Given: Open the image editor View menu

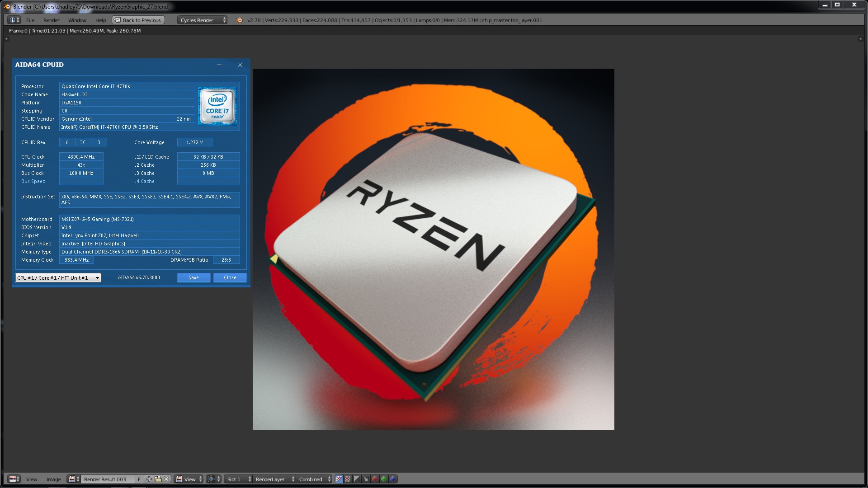Looking at the screenshot, I should click(32, 479).
